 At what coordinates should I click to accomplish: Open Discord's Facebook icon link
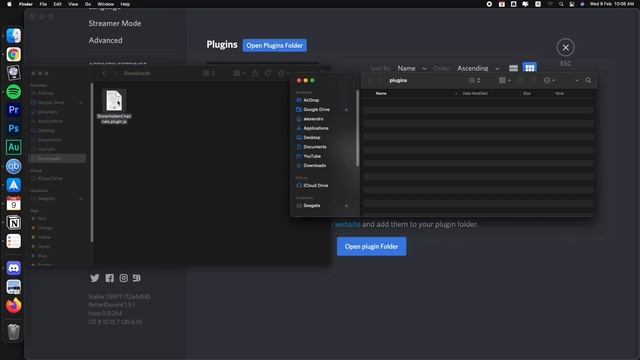tap(109, 278)
